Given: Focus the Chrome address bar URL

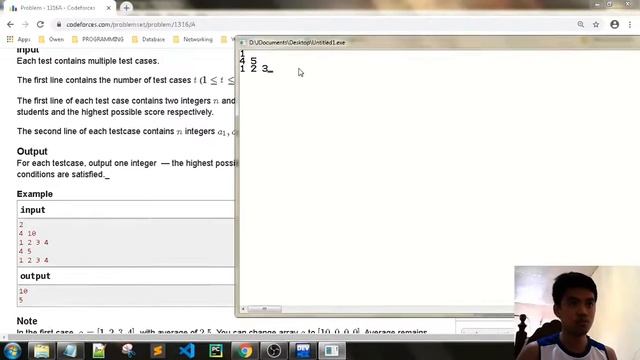Looking at the screenshot, I should pyautogui.click(x=131, y=24).
